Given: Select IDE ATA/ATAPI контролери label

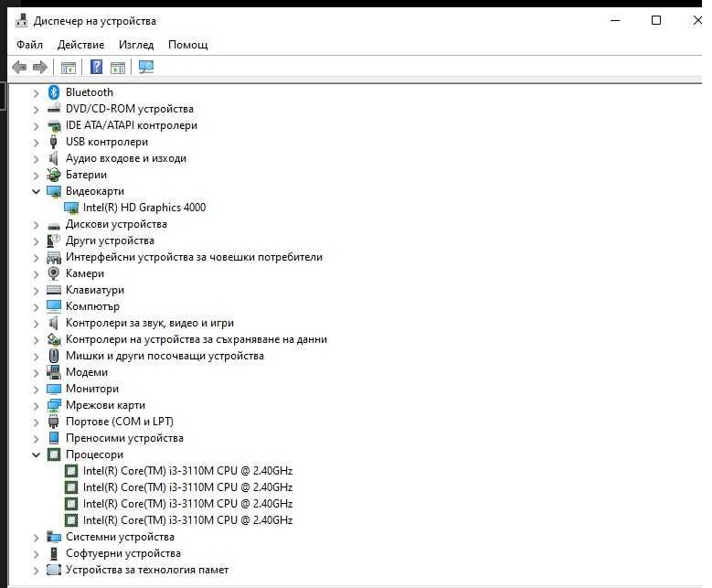Looking at the screenshot, I should pyautogui.click(x=132, y=125).
